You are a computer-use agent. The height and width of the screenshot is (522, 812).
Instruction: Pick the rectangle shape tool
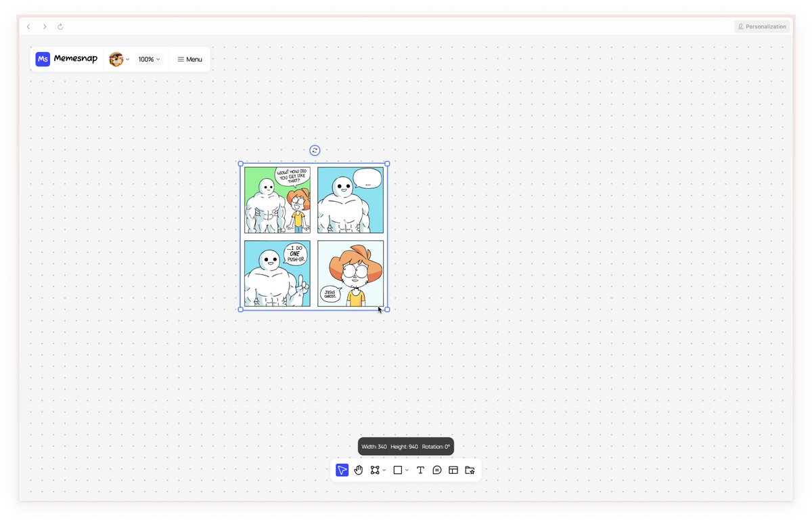[x=398, y=470]
